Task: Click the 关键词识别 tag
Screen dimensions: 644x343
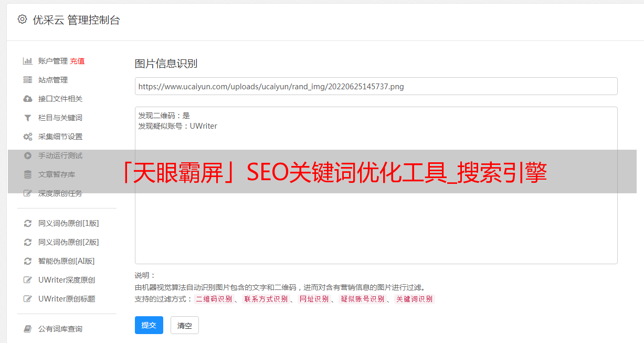Action: (414, 299)
